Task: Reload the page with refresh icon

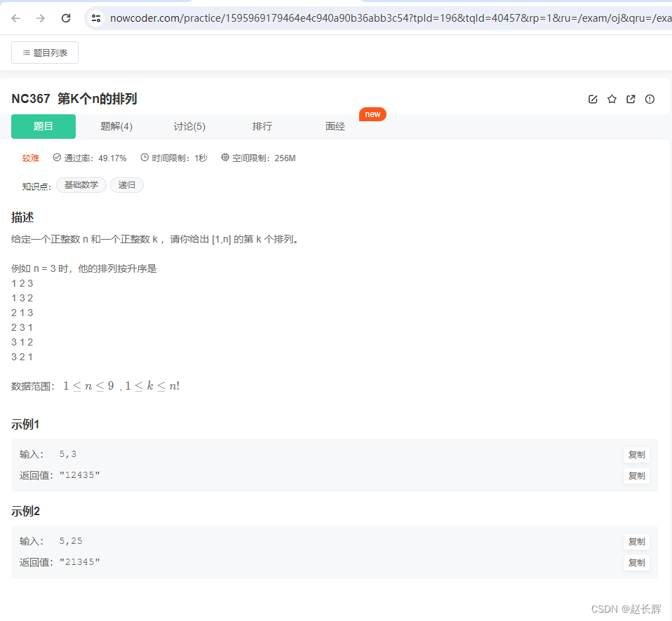Action: (x=65, y=18)
